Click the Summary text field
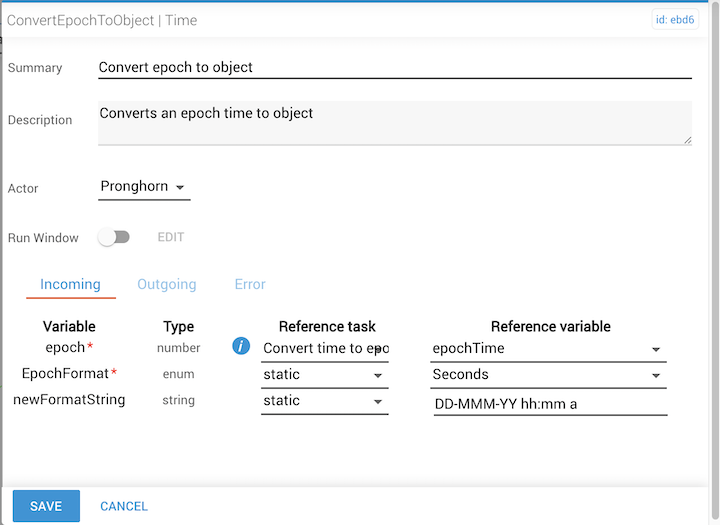 [x=394, y=67]
